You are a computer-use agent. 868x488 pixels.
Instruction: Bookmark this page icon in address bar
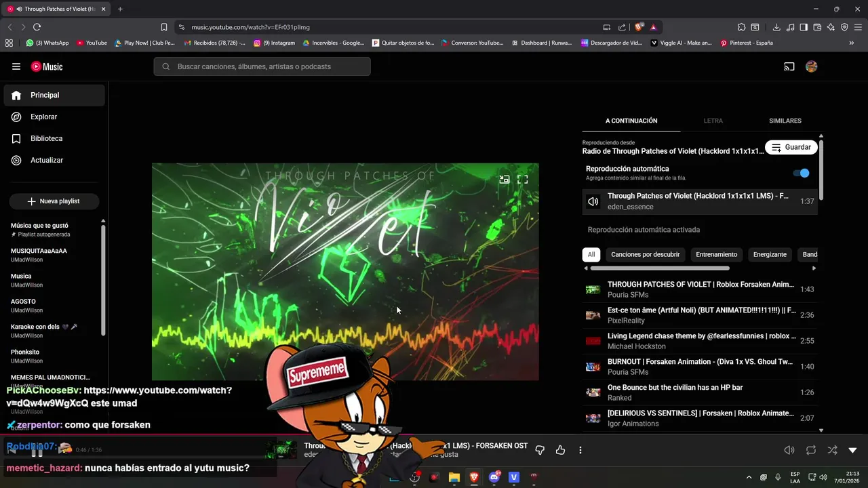[x=164, y=27]
